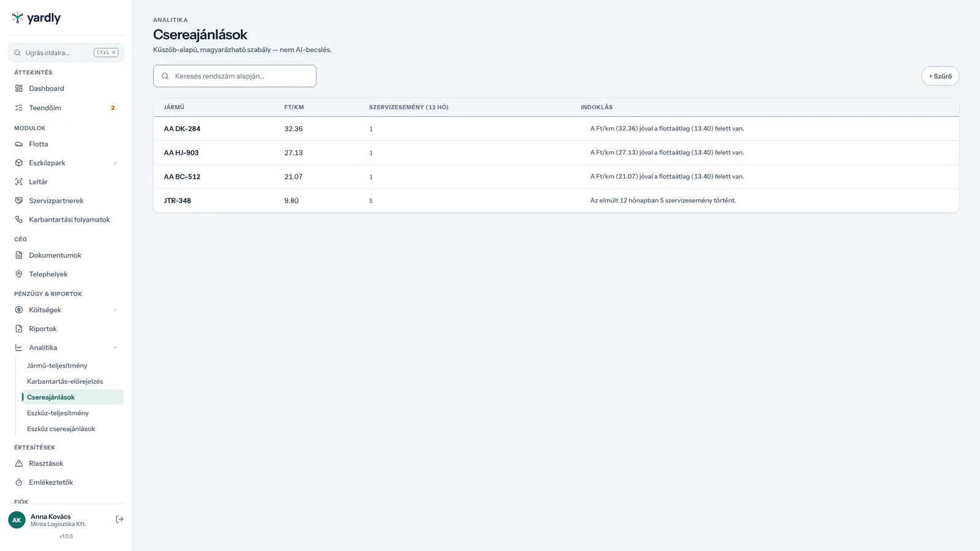This screenshot has height=551, width=980.
Task: Open Jármű-teljesítmény analytics page
Action: (x=72, y=365)
